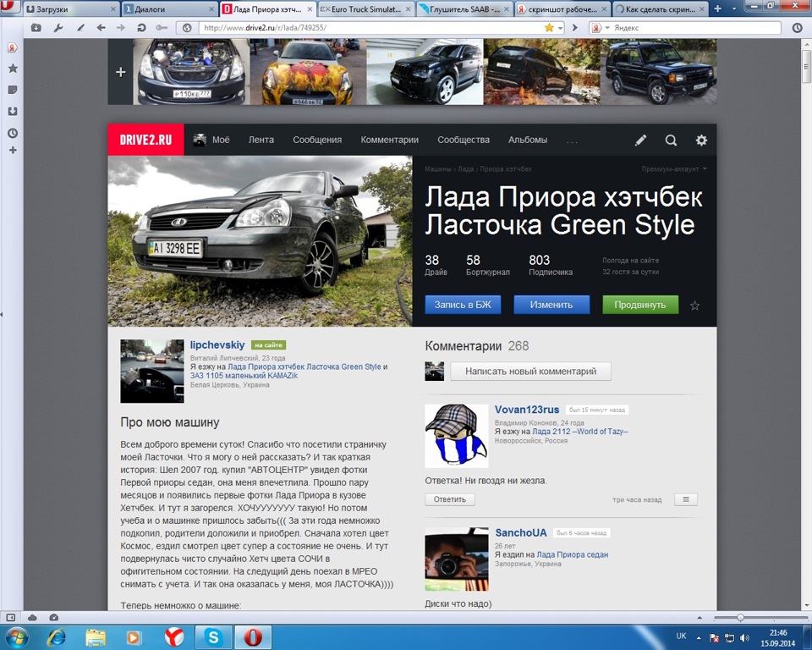This screenshot has height=650, width=812.
Task: Expand the three-dots more menu
Action: [x=572, y=140]
